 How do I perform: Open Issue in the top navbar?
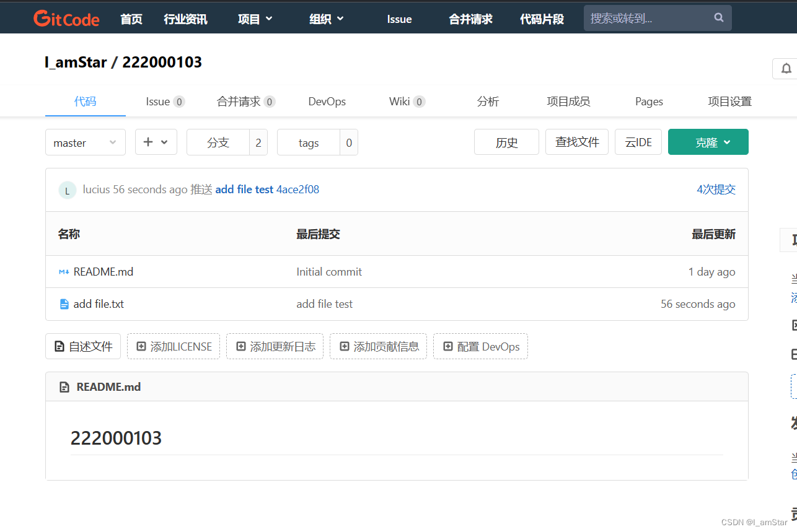pos(399,19)
